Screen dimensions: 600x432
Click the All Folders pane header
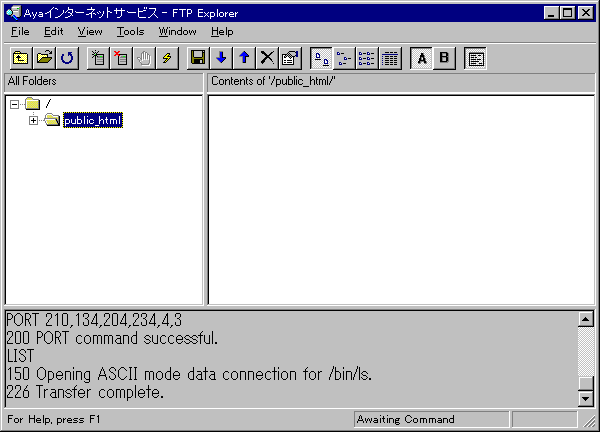pyautogui.click(x=103, y=82)
